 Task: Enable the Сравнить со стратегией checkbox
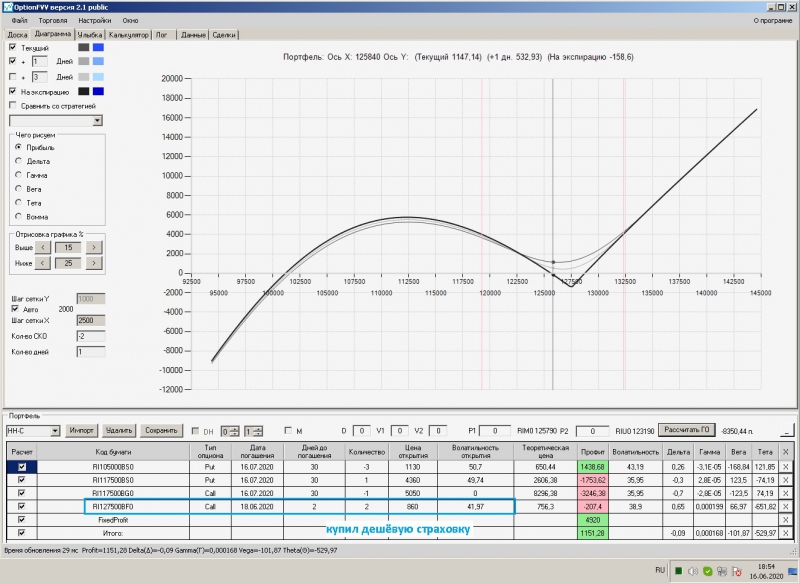point(13,105)
